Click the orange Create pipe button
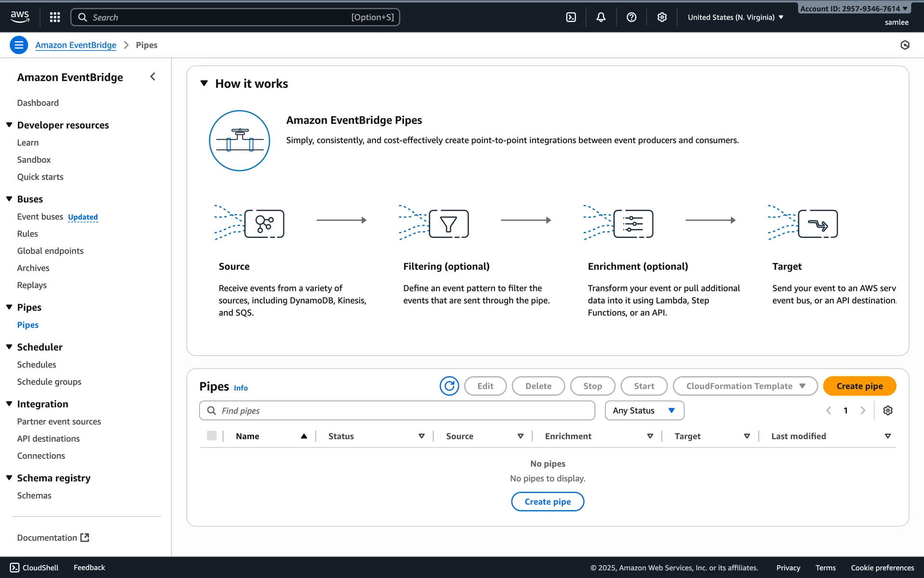Image resolution: width=924 pixels, height=578 pixels. (859, 386)
